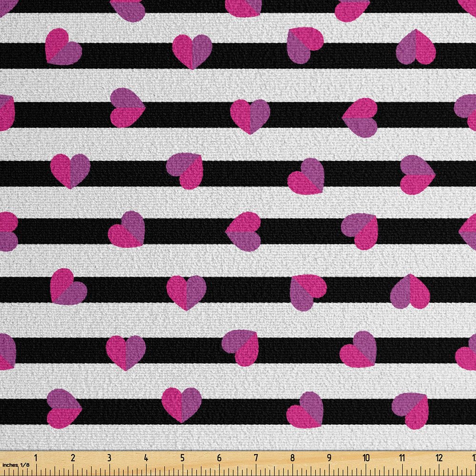Viewport: 476px width, 476px height.
Task: Click the number 8 on the ruler
Action: pos(292,458)
